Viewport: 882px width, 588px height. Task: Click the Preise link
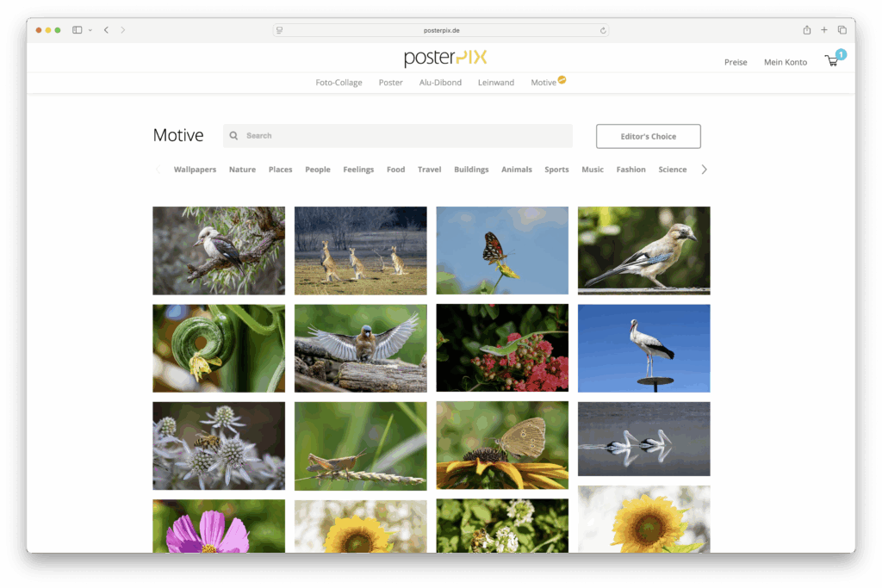[736, 62]
